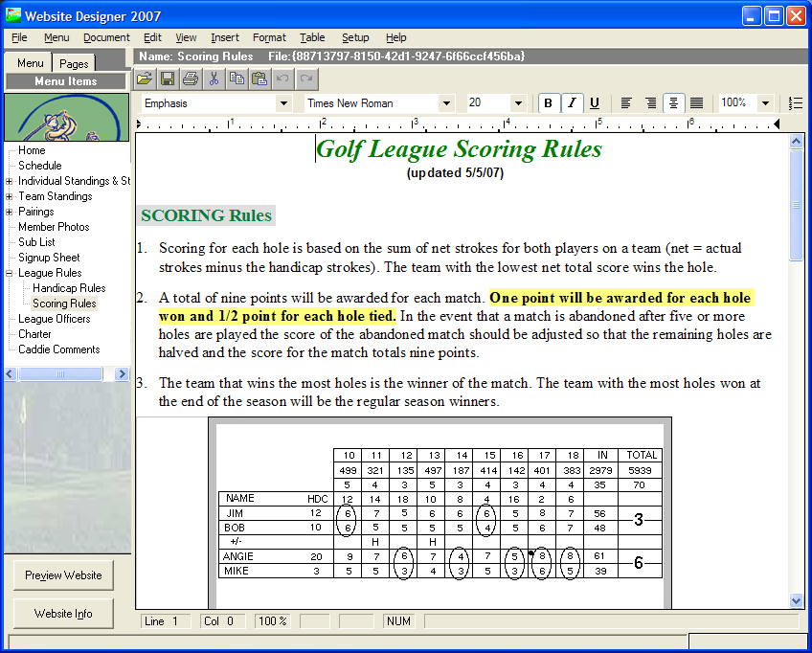Viewport: 812px width, 653px height.
Task: Open the Edit menu
Action: (153, 37)
